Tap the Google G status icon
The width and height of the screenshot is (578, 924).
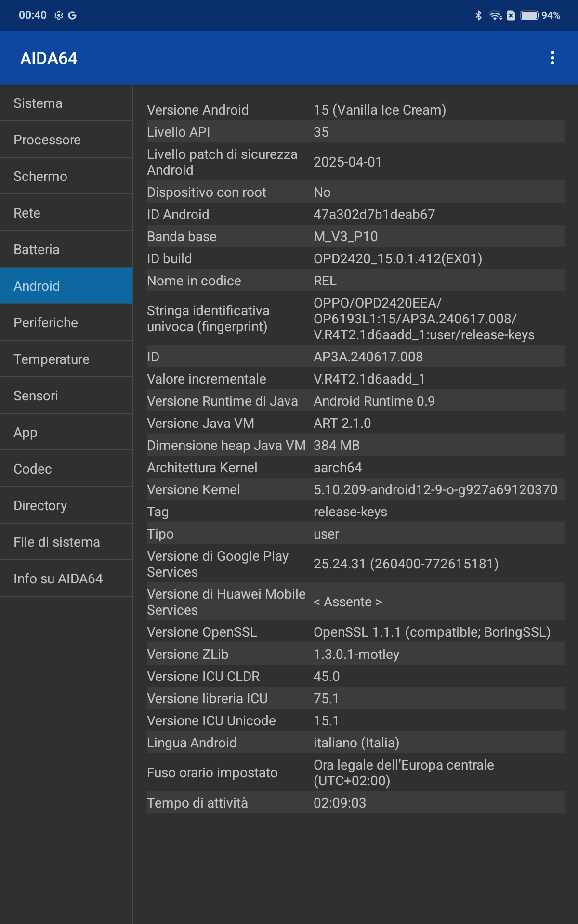click(72, 15)
